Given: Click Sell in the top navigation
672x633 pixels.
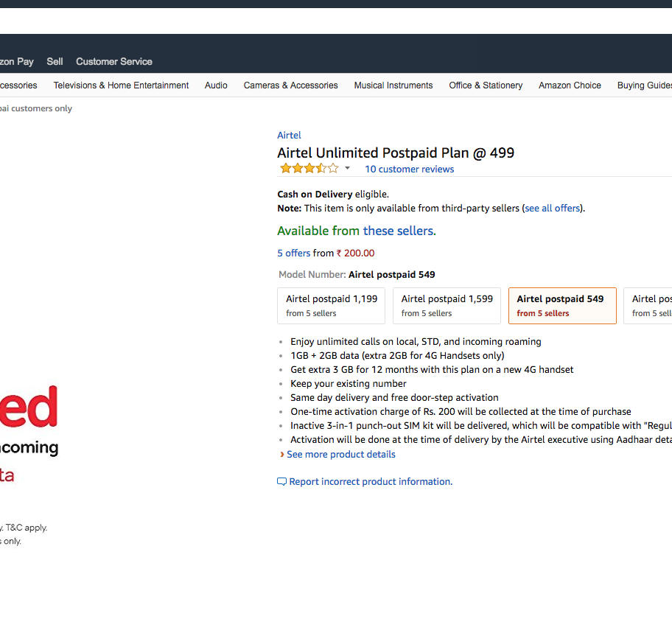Looking at the screenshot, I should [55, 62].
